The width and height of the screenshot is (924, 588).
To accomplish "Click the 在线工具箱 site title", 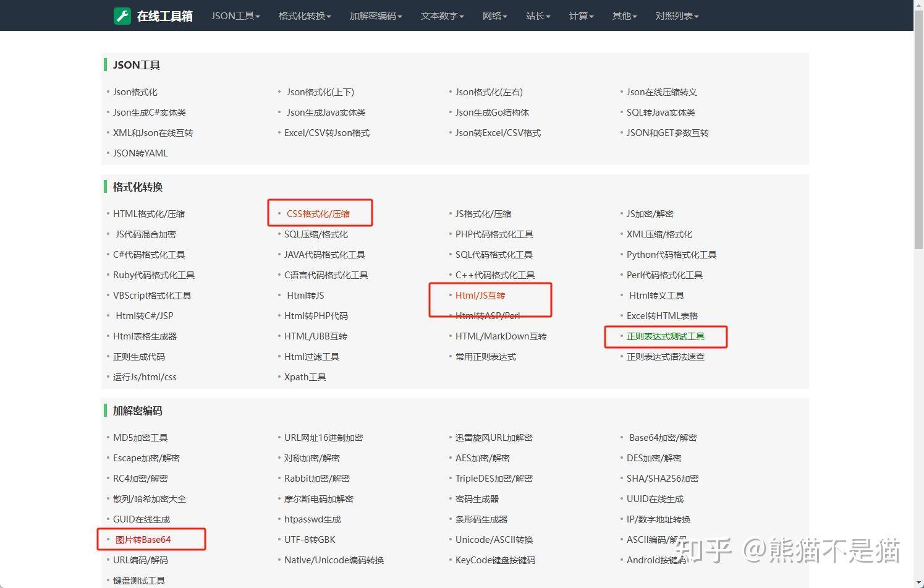I will click(x=165, y=16).
